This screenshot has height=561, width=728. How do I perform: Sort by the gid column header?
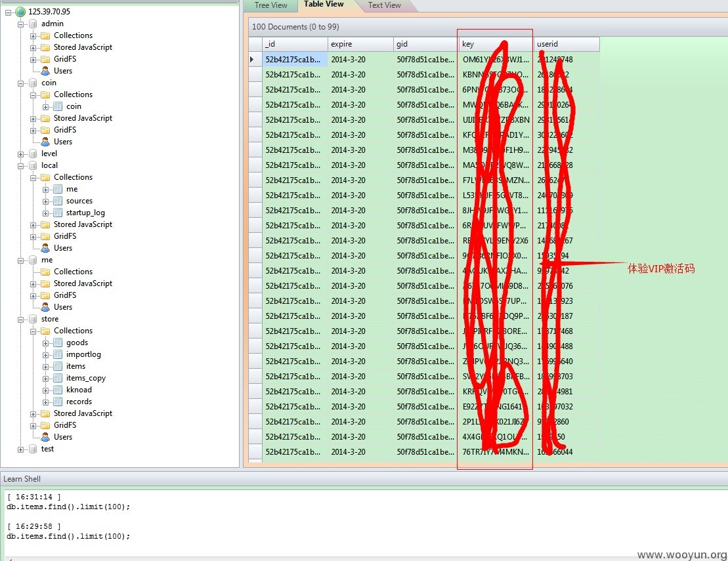(x=426, y=44)
